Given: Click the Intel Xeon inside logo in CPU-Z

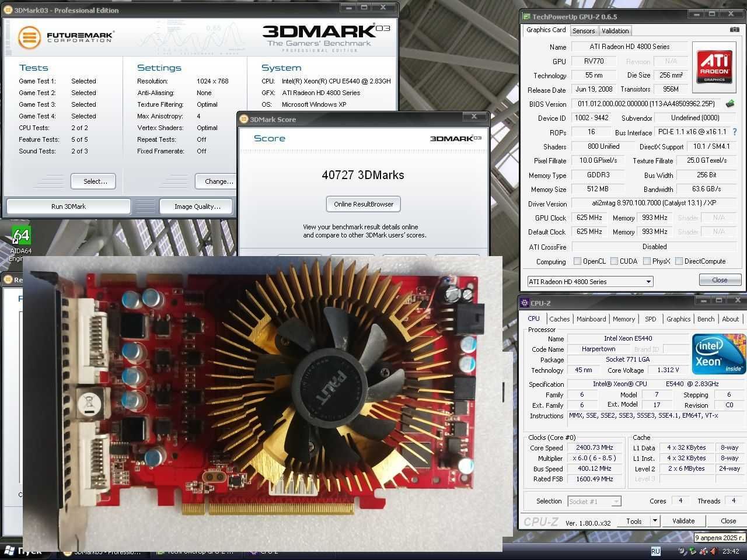Looking at the screenshot, I should 718,355.
